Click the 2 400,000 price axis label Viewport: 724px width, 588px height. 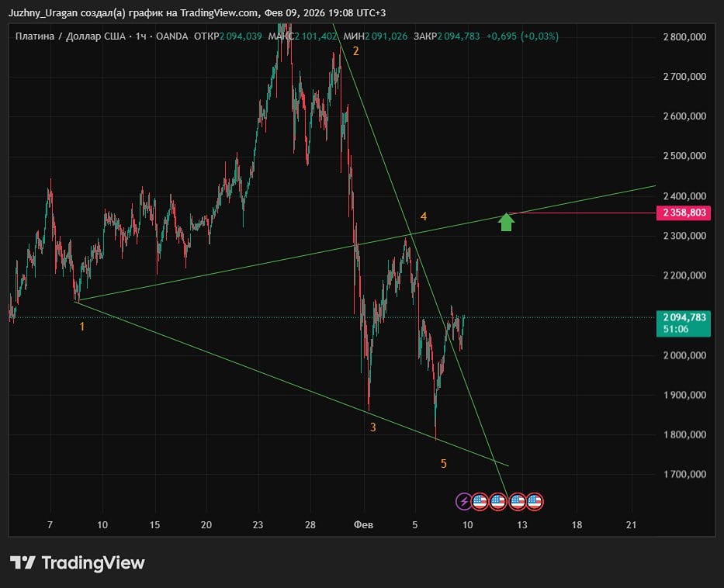coord(684,196)
